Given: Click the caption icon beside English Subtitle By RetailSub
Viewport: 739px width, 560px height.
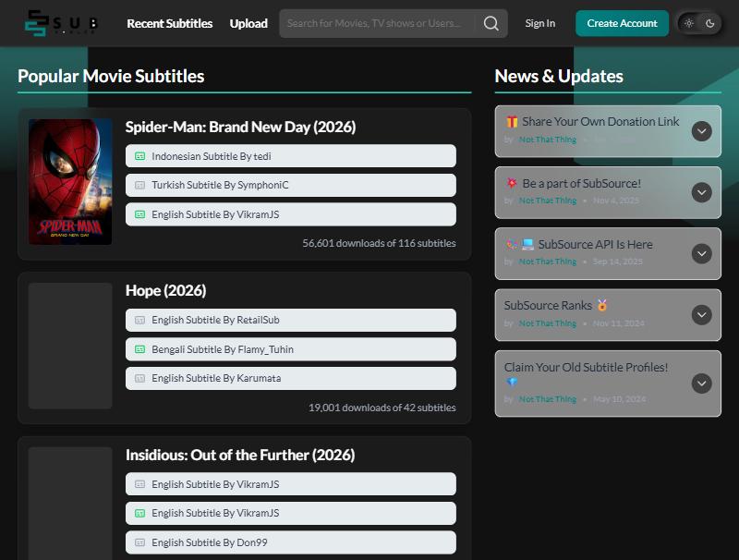Looking at the screenshot, I should pos(140,320).
